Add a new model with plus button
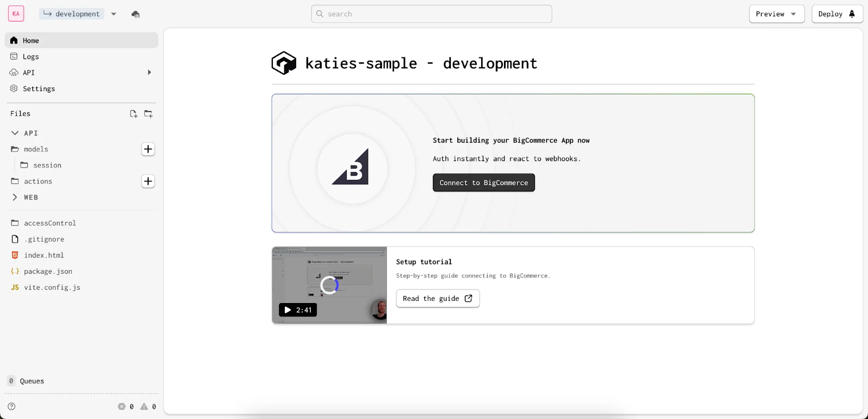The height and width of the screenshot is (419, 868). [x=148, y=149]
